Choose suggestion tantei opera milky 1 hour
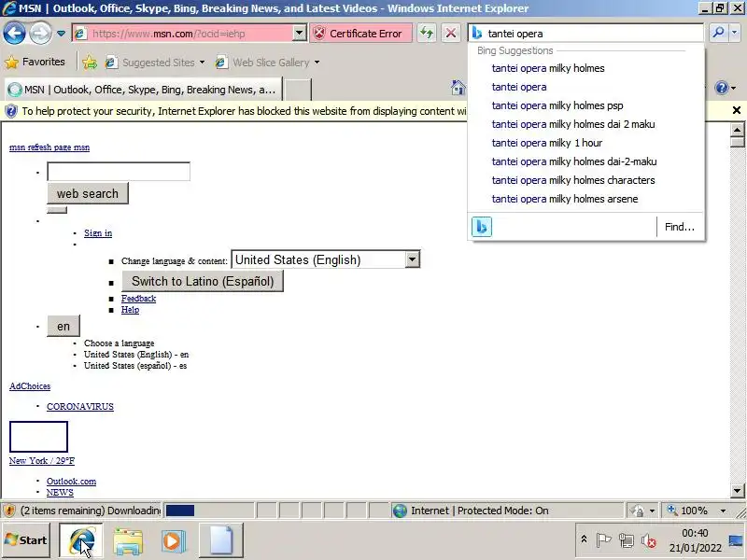This screenshot has height=560, width=747. click(547, 143)
